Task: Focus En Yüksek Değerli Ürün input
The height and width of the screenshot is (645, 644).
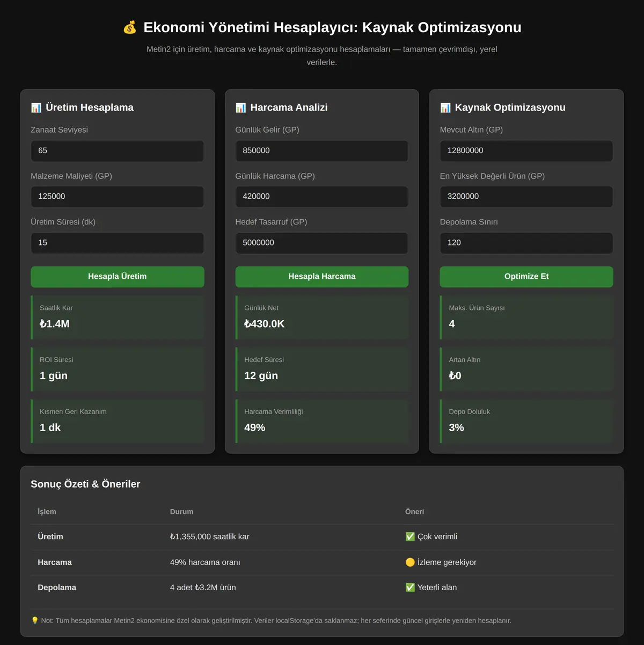Action: tap(526, 197)
